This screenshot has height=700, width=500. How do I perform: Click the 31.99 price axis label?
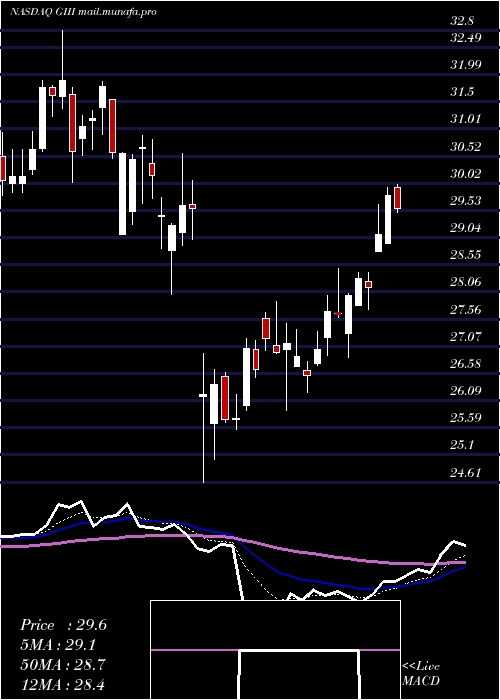pos(466,65)
